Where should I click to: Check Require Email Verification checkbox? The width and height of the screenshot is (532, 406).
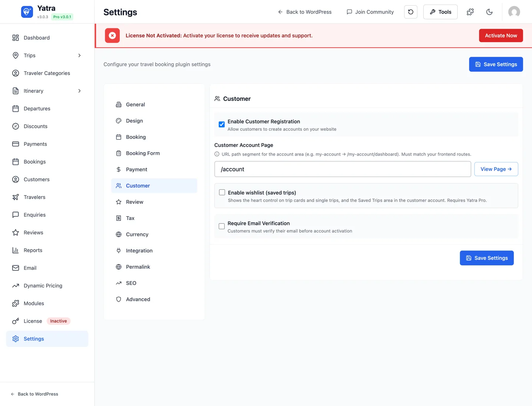[x=222, y=226]
